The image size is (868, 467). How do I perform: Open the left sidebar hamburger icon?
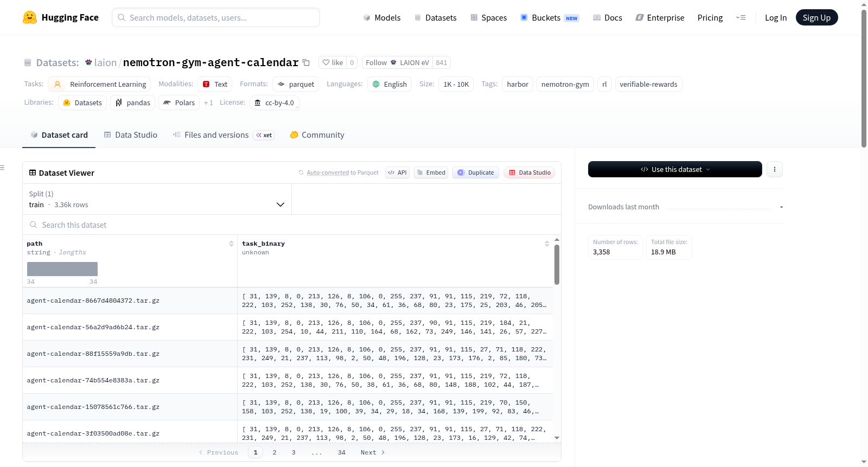click(x=3, y=168)
